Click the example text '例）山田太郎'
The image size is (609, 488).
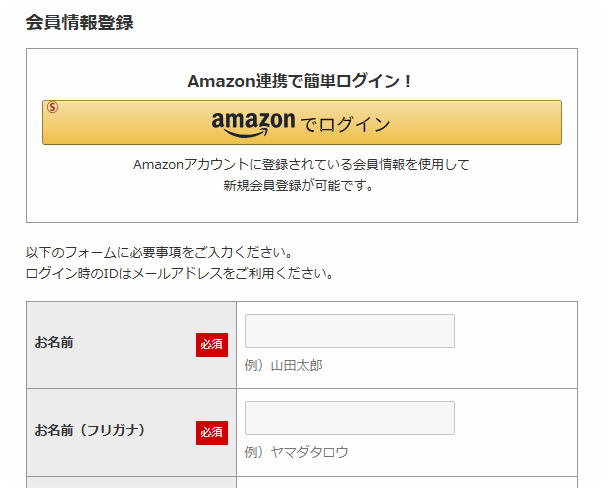[284, 366]
